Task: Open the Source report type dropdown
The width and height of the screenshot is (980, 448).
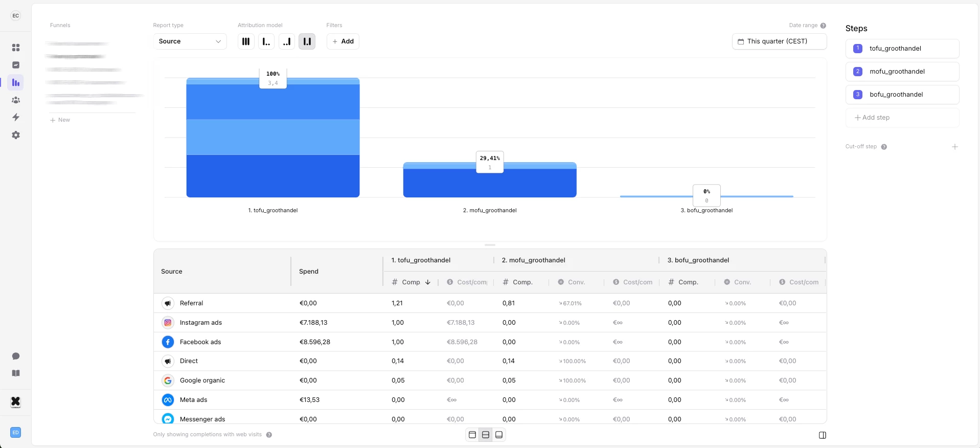Action: point(190,41)
